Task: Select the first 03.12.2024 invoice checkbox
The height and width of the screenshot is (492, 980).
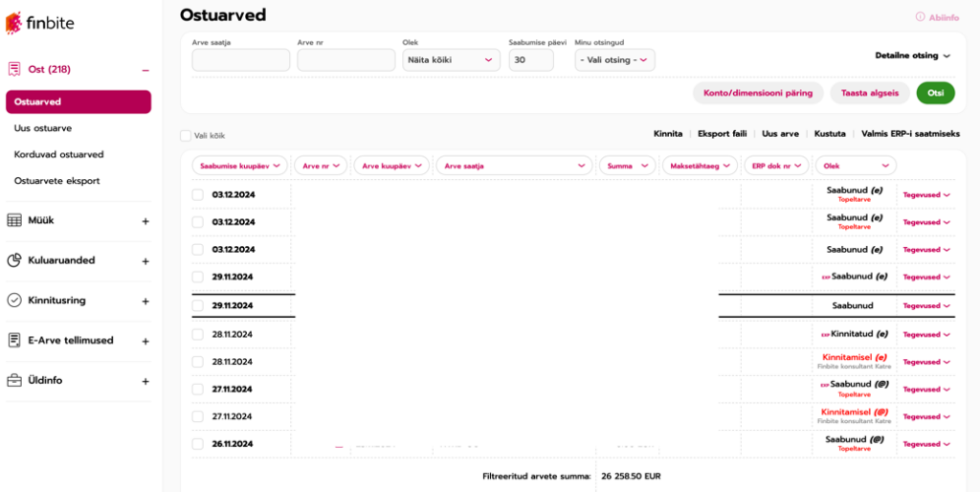Action: click(197, 195)
